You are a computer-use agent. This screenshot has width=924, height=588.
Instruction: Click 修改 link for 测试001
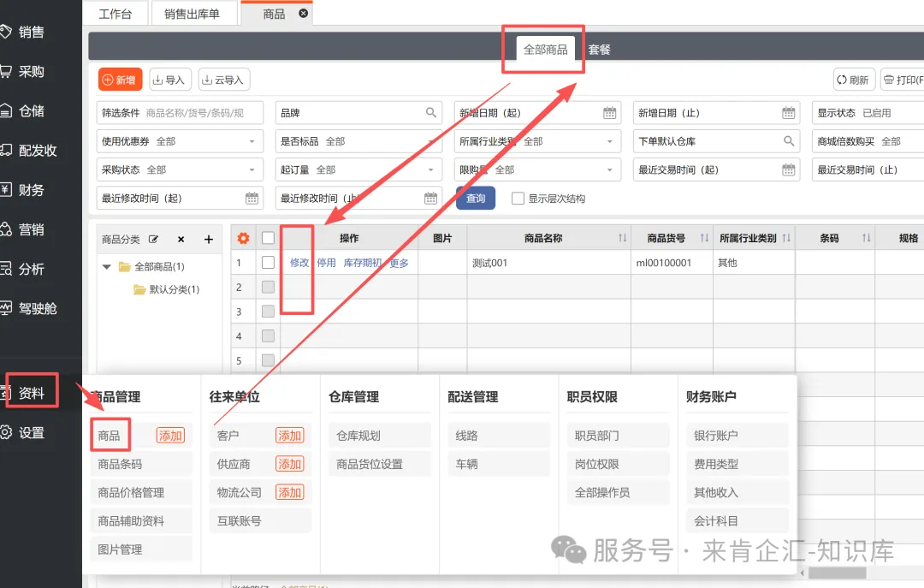[x=299, y=263]
